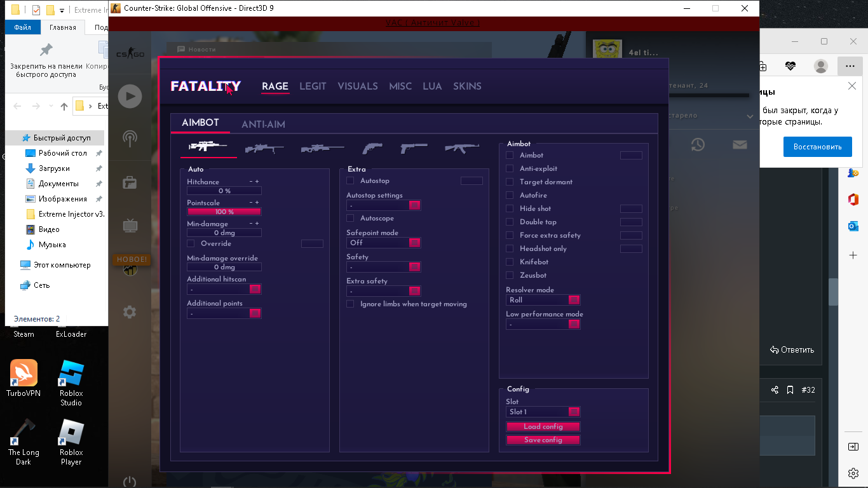868x488 pixels.
Task: Enable Ignore limbs when target moving
Action: pyautogui.click(x=350, y=304)
